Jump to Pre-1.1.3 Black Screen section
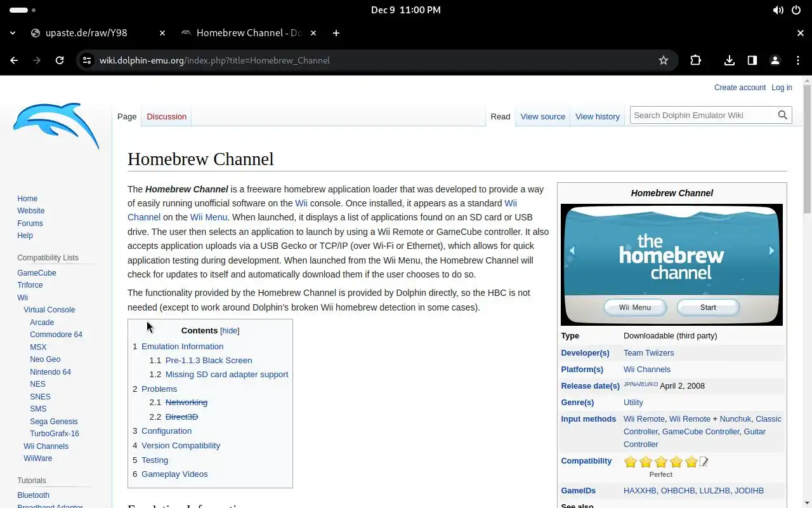This screenshot has width=812, height=508. tap(209, 361)
